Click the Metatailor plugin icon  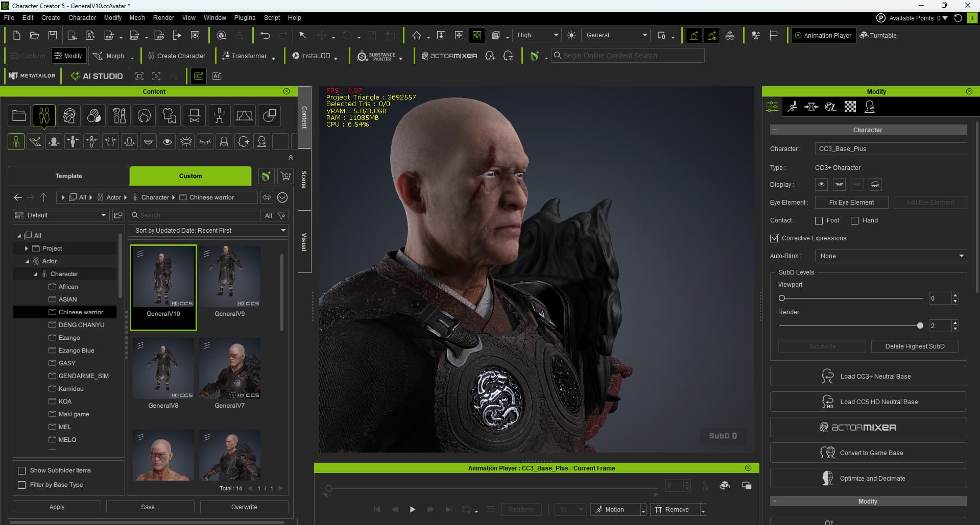(x=32, y=76)
